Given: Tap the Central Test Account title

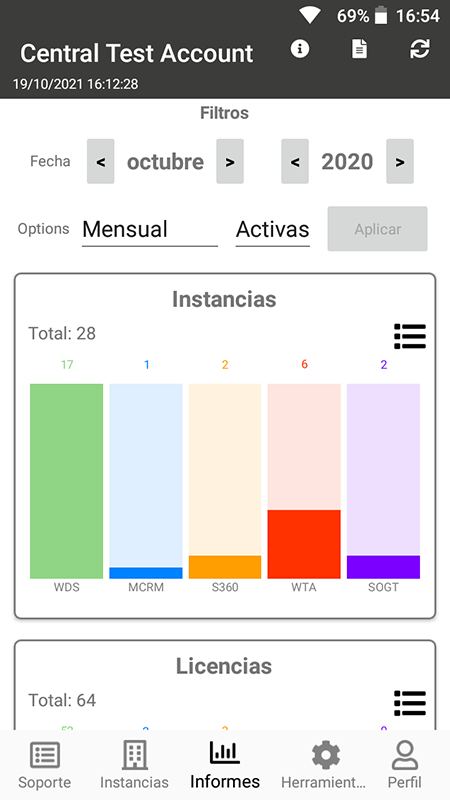Looking at the screenshot, I should pyautogui.click(x=137, y=53).
